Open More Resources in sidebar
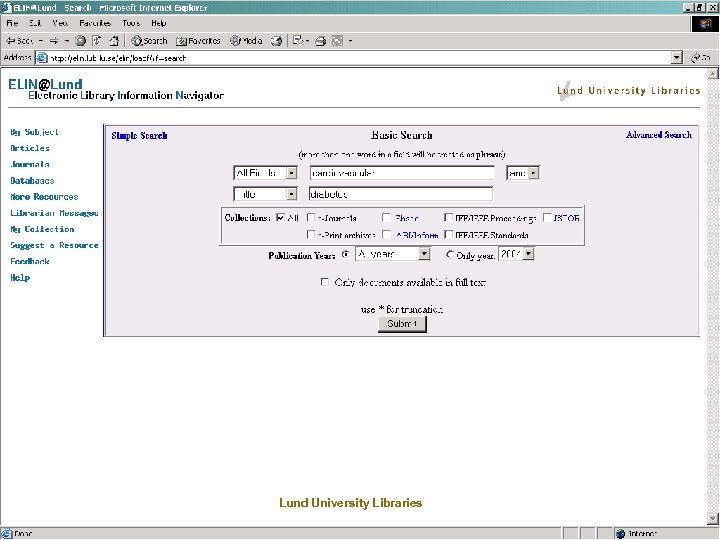 click(44, 197)
